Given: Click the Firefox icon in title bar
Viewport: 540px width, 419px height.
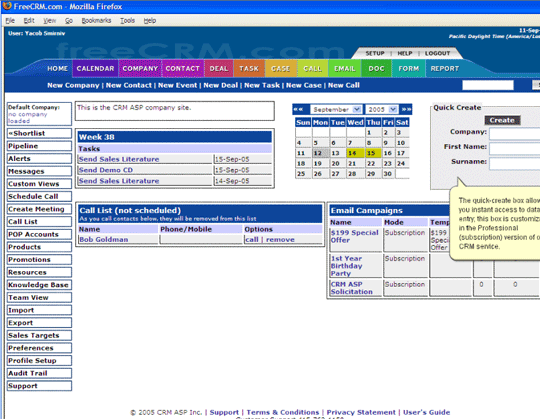Looking at the screenshot, I should (7, 6).
